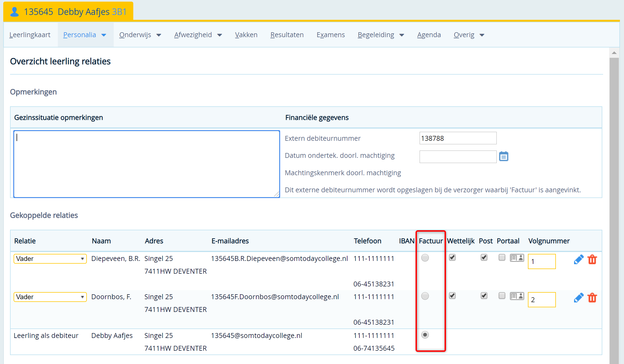Select Factuur radio for Debby Aafjes

pyautogui.click(x=425, y=335)
